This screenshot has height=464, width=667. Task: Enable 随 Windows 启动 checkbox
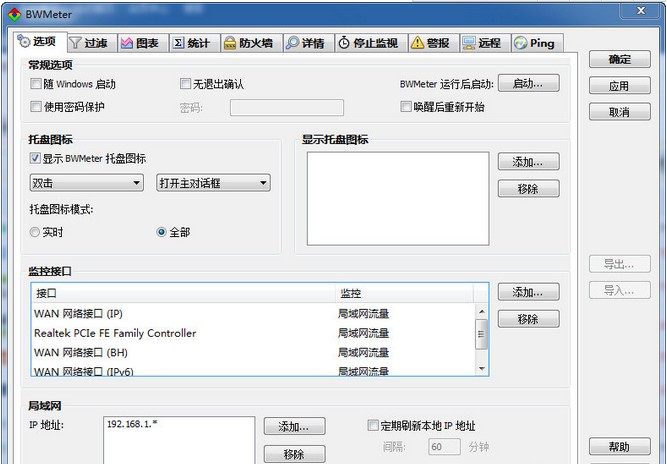(36, 83)
